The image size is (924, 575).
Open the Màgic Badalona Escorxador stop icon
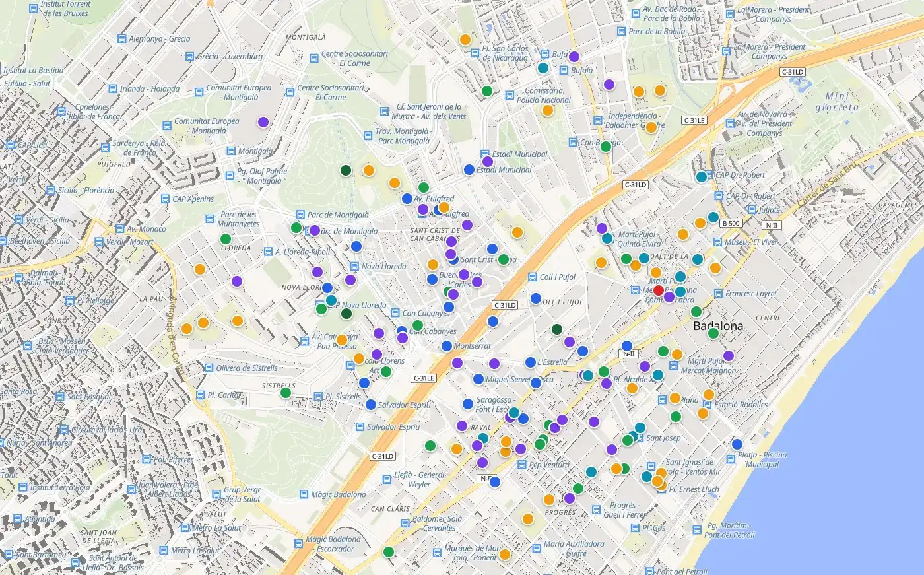pyautogui.click(x=298, y=544)
